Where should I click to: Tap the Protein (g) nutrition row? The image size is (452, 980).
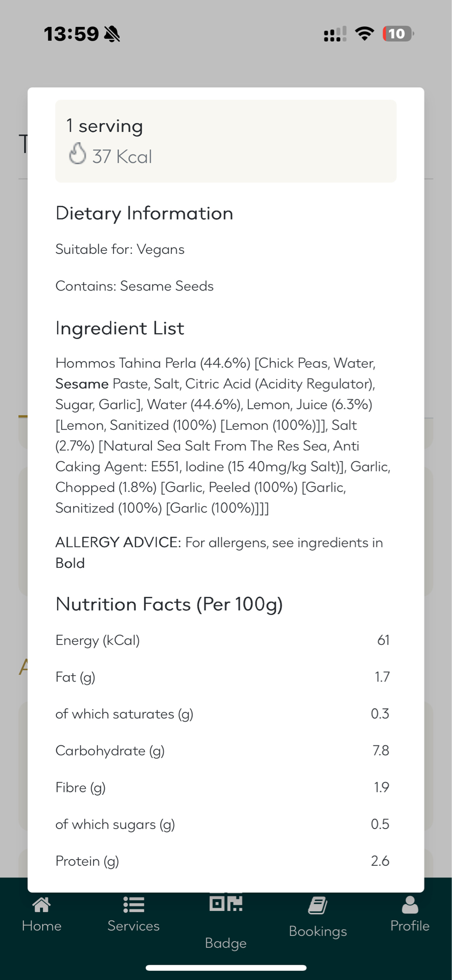(x=222, y=861)
